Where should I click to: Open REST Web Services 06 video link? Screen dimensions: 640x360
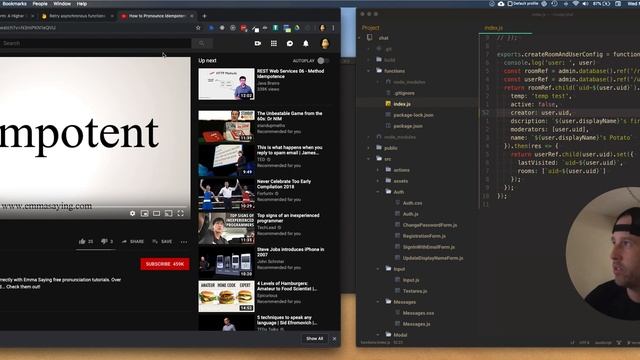290,73
